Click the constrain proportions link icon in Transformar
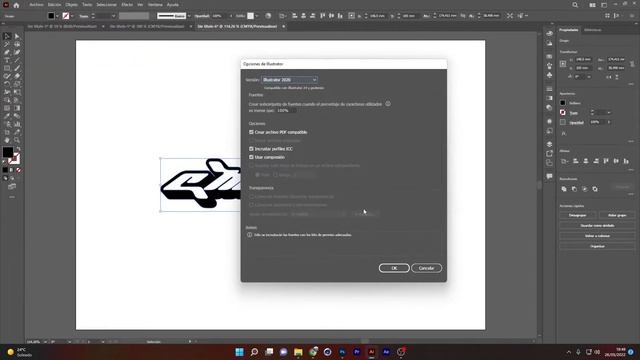Viewport: 640px width, 360px height. (632, 64)
